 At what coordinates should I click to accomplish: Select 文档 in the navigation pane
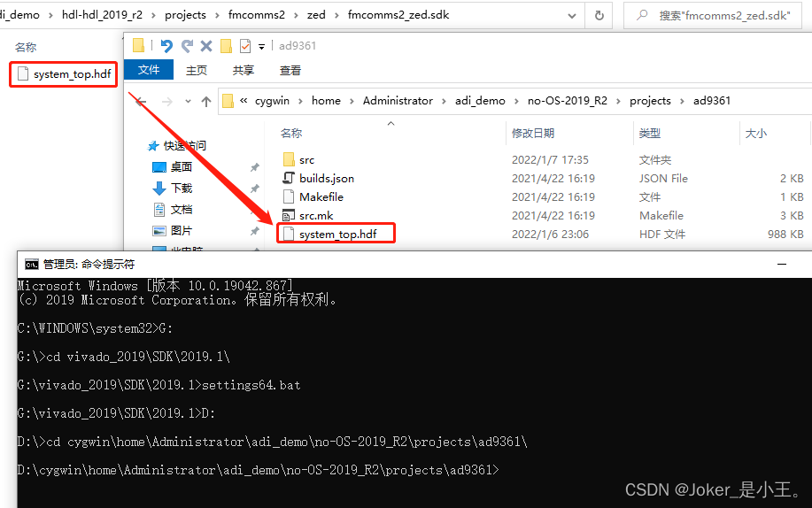pos(182,210)
